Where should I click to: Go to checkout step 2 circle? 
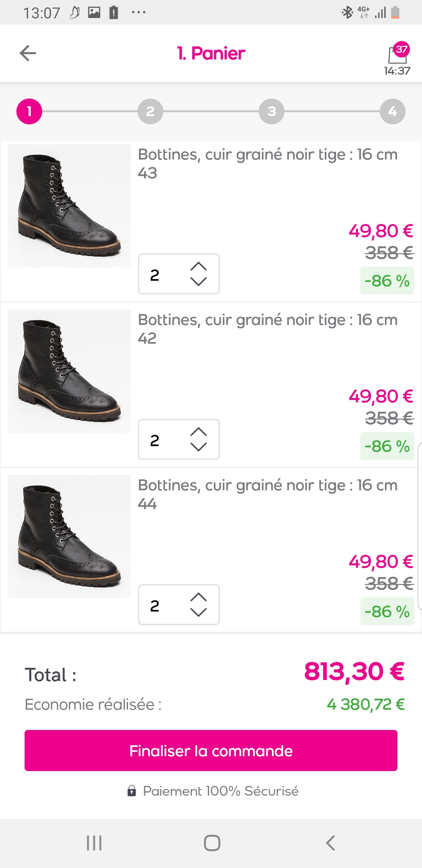(x=150, y=111)
